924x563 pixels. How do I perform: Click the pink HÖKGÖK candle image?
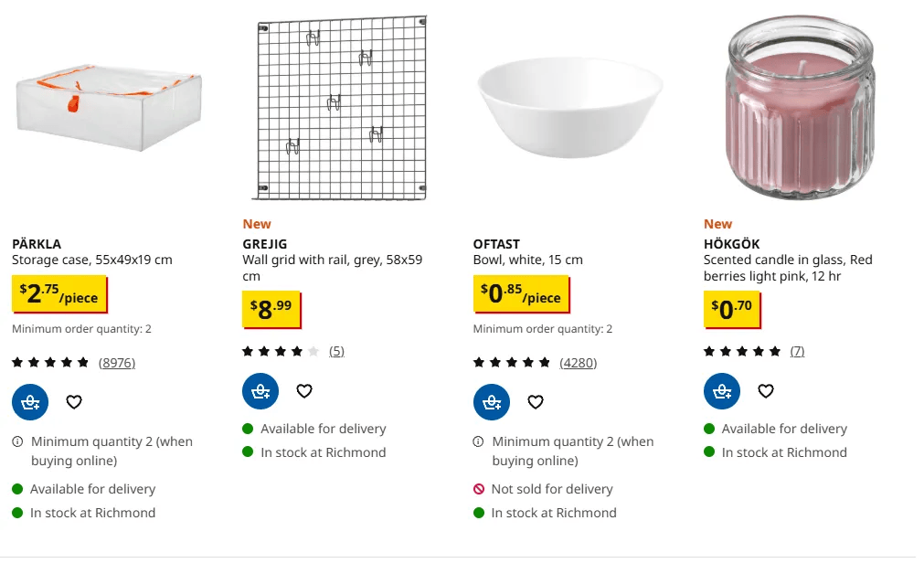point(801,108)
